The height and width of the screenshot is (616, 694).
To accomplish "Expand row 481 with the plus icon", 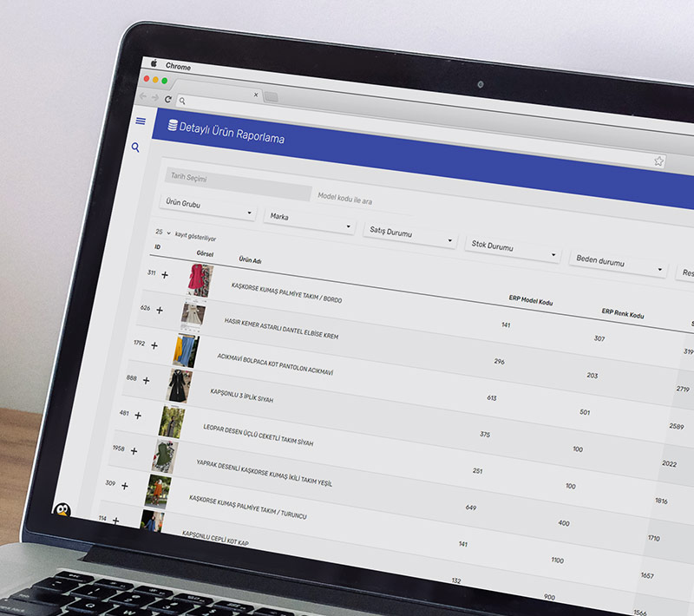I will 138,415.
